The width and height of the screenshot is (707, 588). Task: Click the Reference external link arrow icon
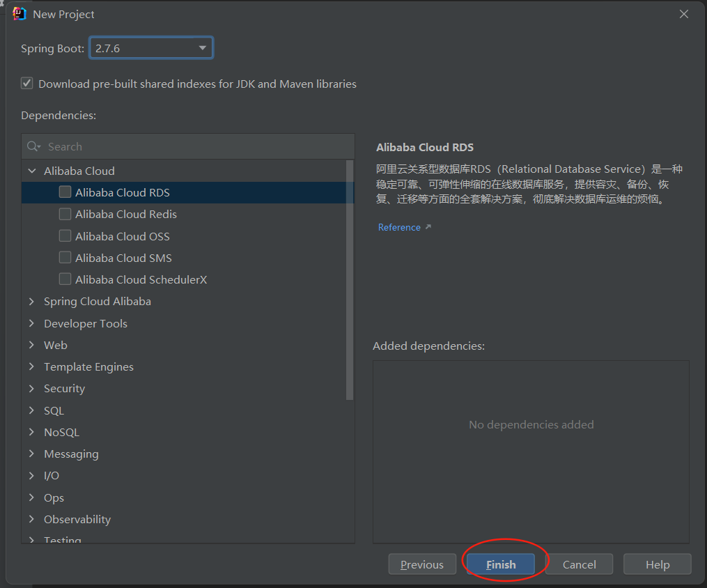(428, 227)
